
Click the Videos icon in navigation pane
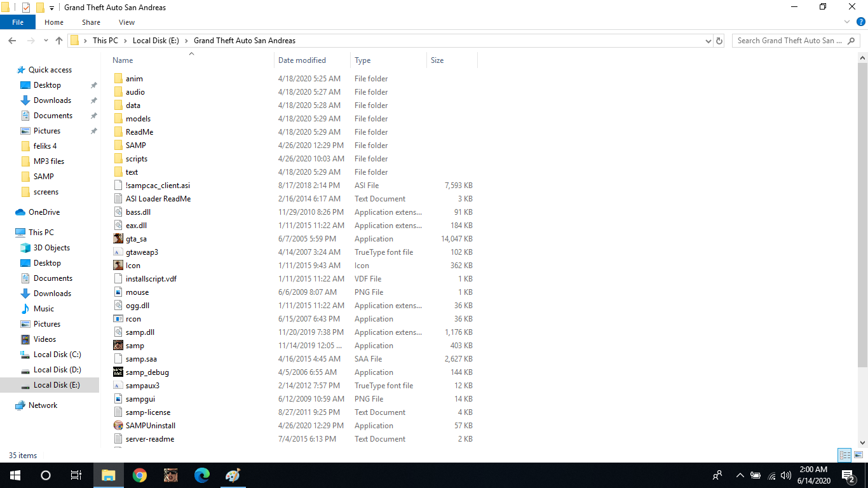(x=25, y=339)
